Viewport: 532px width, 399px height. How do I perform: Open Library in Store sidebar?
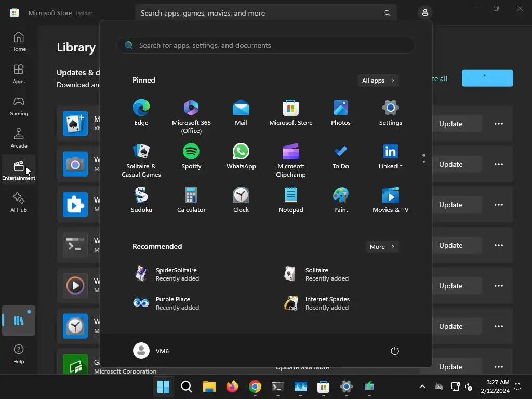(x=19, y=321)
